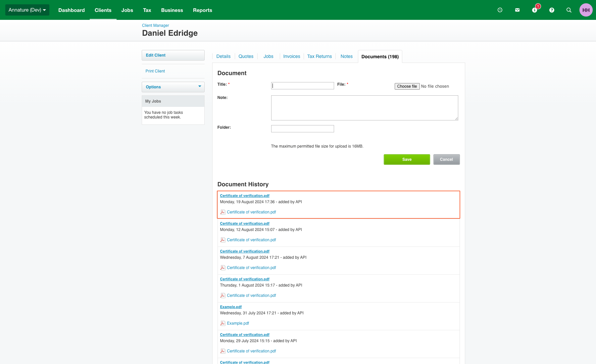Open bold title link of 29 July document
Image resolution: width=596 pixels, height=364 pixels.
point(245,335)
